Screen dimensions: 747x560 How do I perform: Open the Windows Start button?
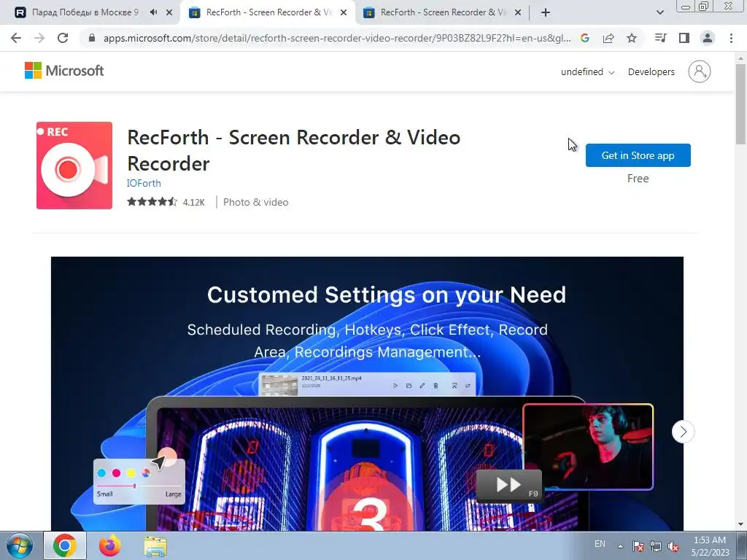[20, 545]
